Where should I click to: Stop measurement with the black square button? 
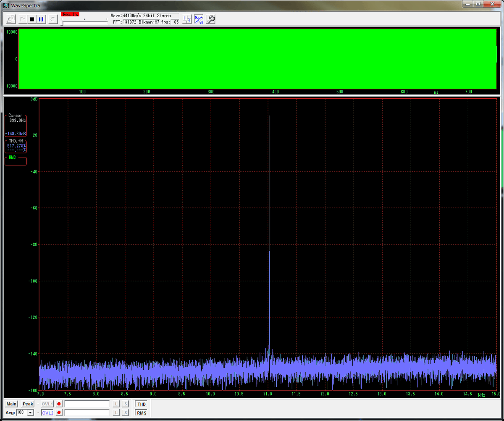[31, 19]
